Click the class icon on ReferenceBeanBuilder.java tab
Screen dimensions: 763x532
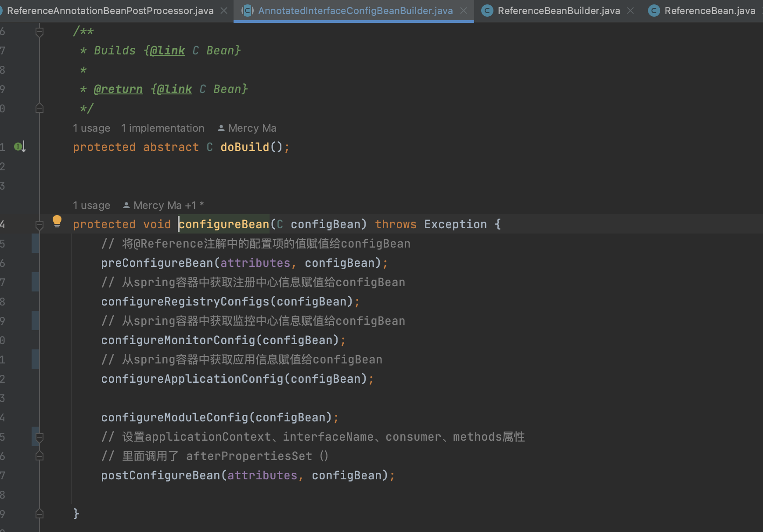click(487, 11)
